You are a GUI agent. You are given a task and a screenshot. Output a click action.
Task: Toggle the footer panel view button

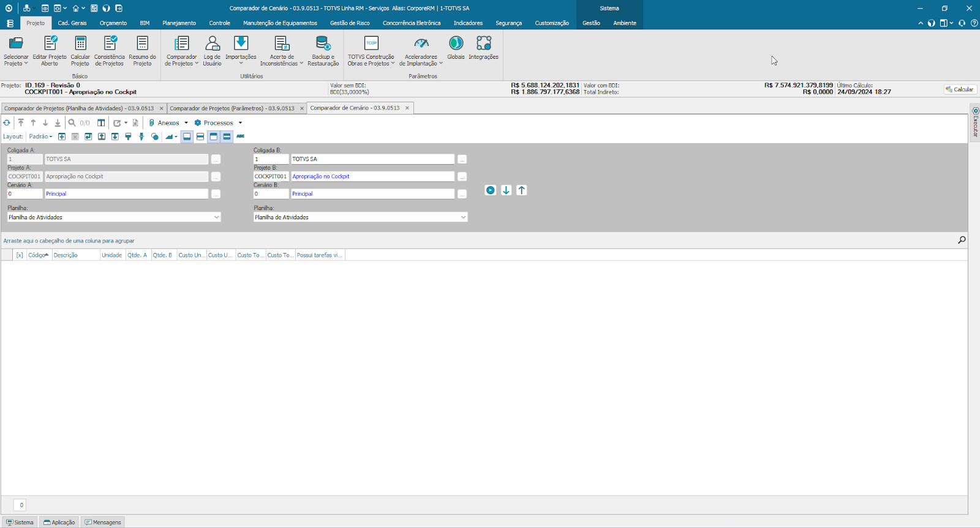coord(187,137)
